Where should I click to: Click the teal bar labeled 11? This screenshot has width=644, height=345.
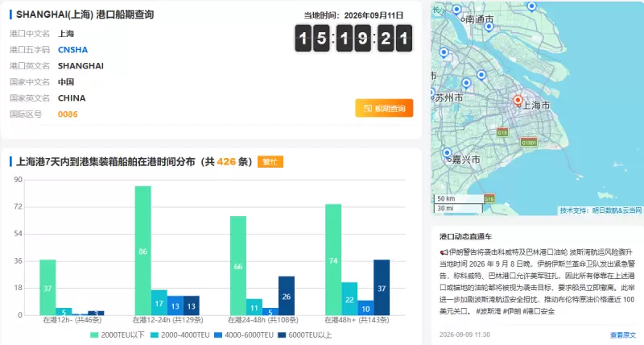[x=254, y=307]
